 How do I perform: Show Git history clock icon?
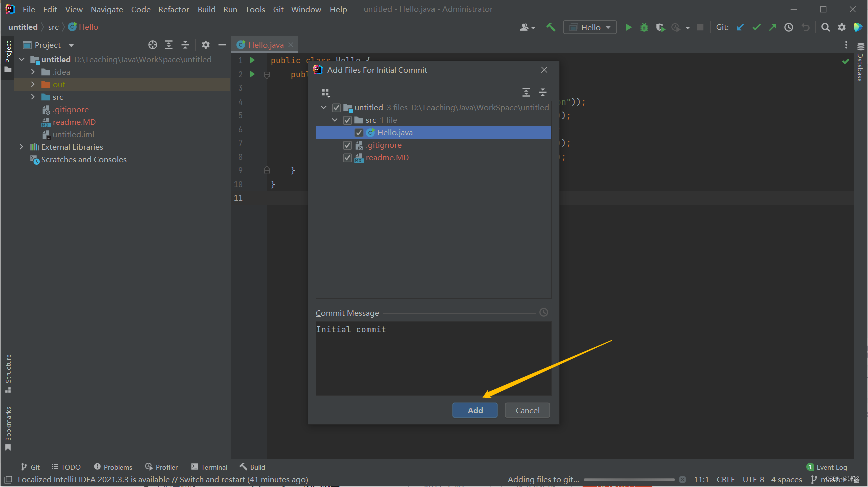(x=789, y=27)
